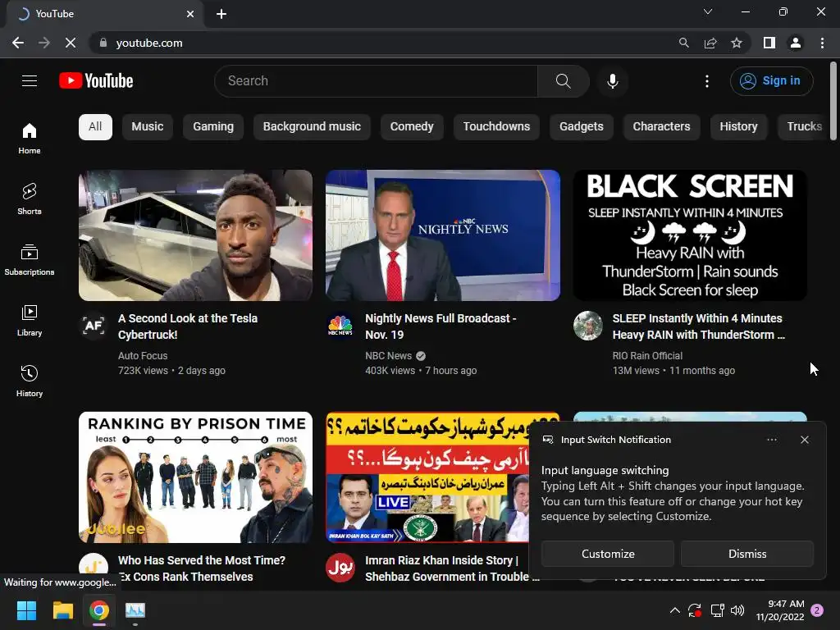Click the RIO Rain Official channel avatar

(587, 325)
